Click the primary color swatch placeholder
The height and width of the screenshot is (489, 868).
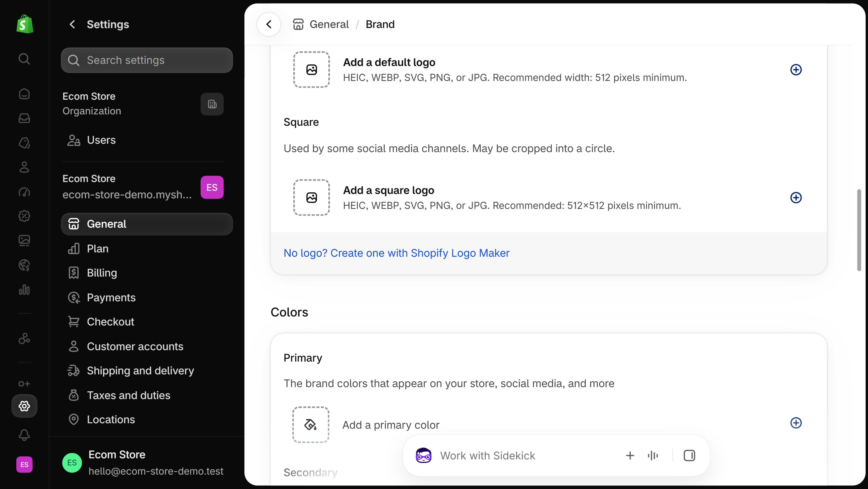(x=311, y=425)
